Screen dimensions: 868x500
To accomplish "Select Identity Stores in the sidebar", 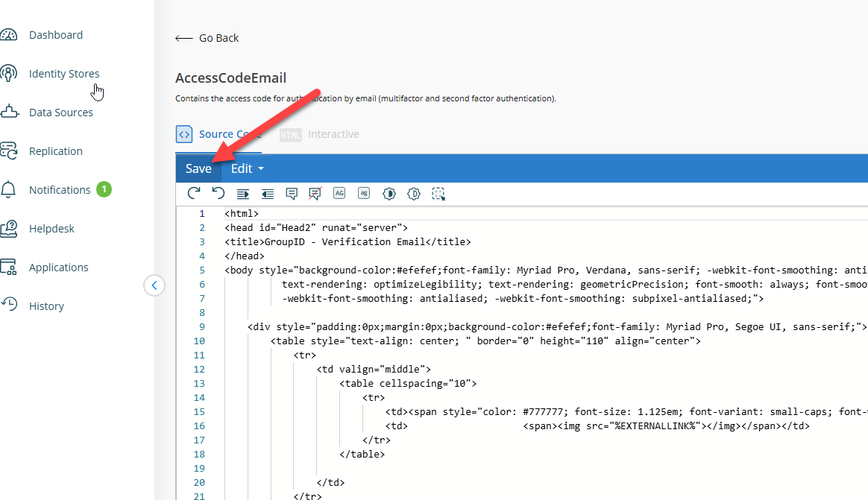I will point(64,73).
